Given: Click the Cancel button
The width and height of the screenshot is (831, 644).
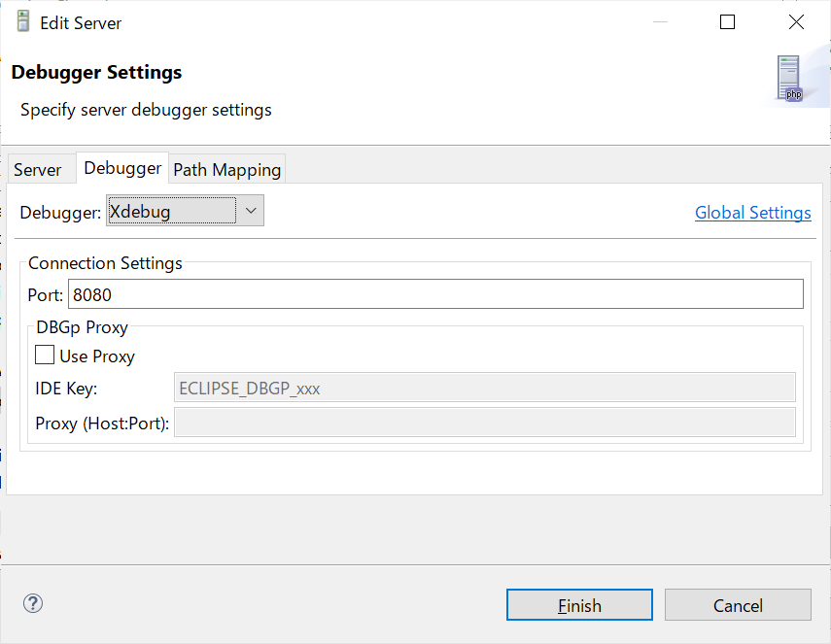Looking at the screenshot, I should click(738, 605).
